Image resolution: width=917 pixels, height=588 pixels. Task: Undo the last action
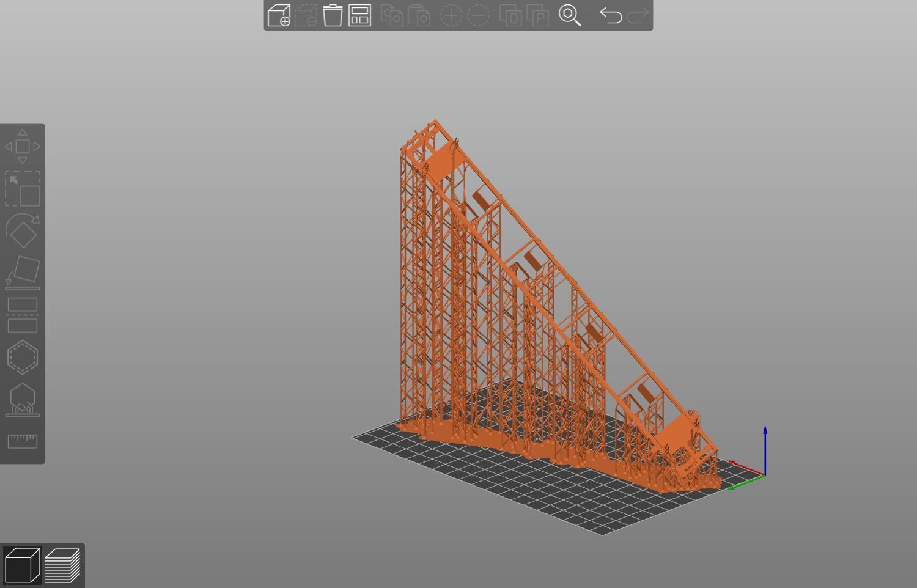610,15
